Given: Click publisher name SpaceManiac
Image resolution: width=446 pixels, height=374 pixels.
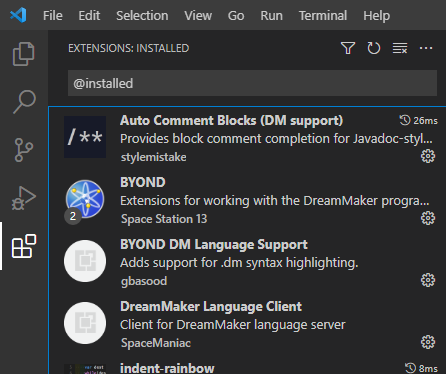Looking at the screenshot, I should click(x=156, y=343).
